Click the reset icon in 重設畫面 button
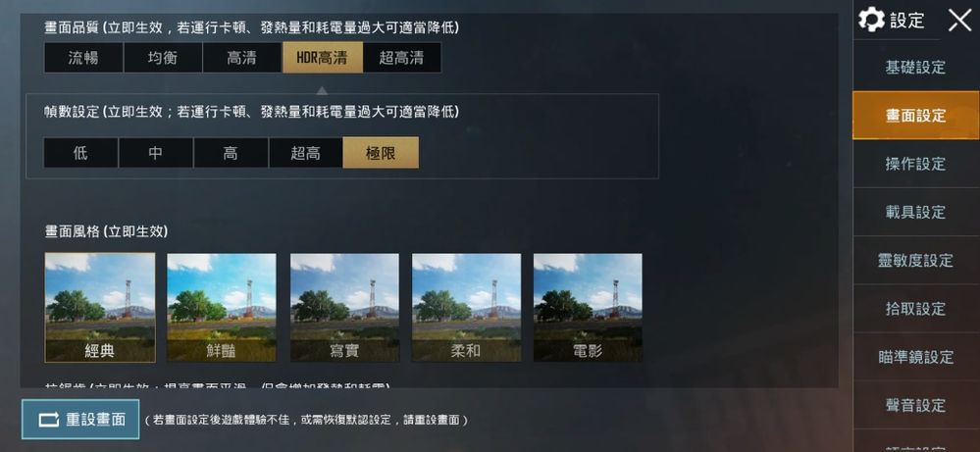Viewport: 980px width, 452px height. coord(49,420)
